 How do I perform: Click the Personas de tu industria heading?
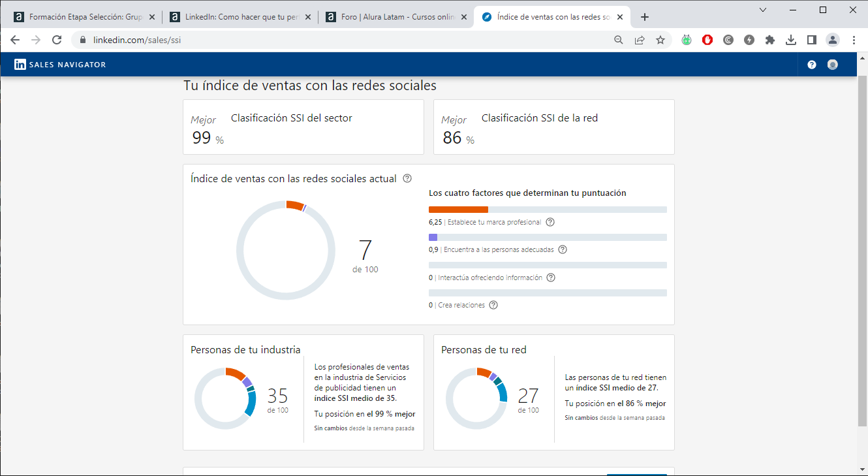(245, 350)
